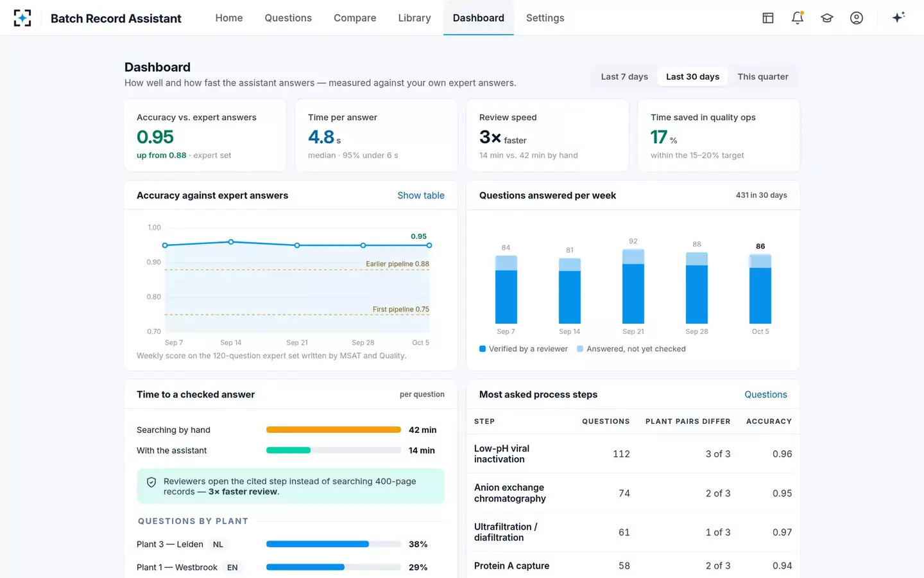The height and width of the screenshot is (578, 924).
Task: Click the Oct 5 accuracy data point
Action: point(429,245)
